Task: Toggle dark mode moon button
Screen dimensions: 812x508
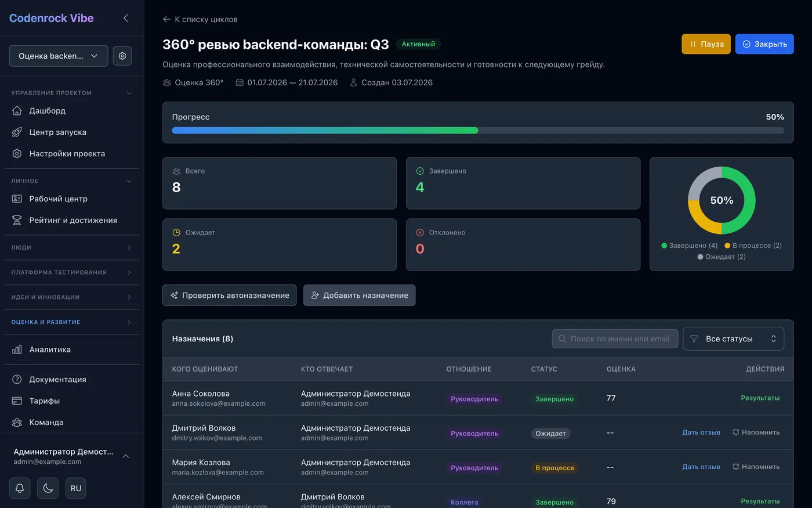Action: point(48,488)
